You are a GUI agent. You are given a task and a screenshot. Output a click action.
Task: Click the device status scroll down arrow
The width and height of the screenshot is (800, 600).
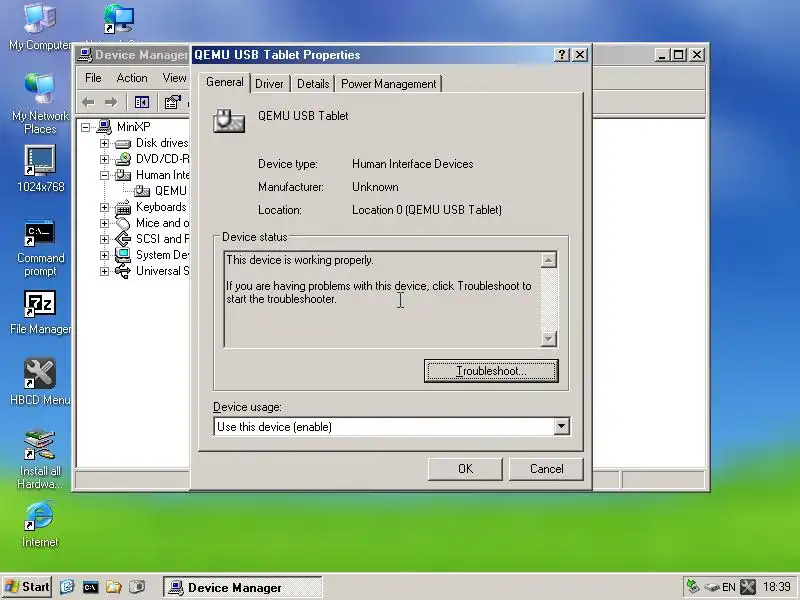click(x=548, y=338)
